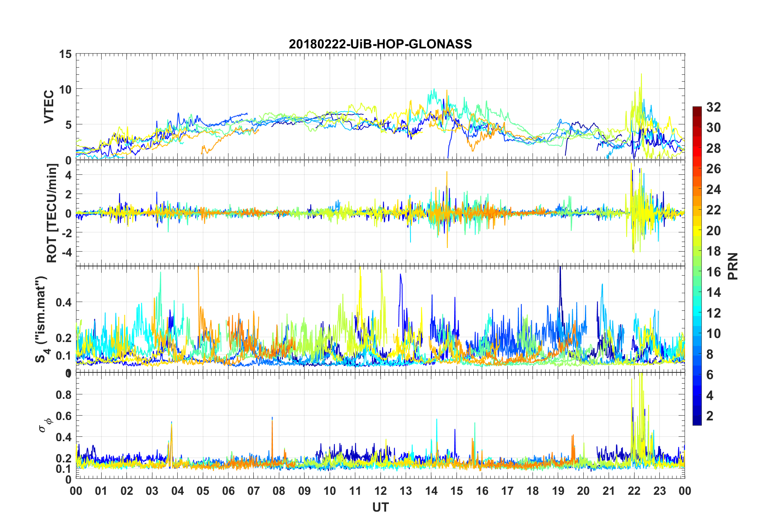
Task: Select S4 axis tick label 0.2
Action: tap(64, 338)
